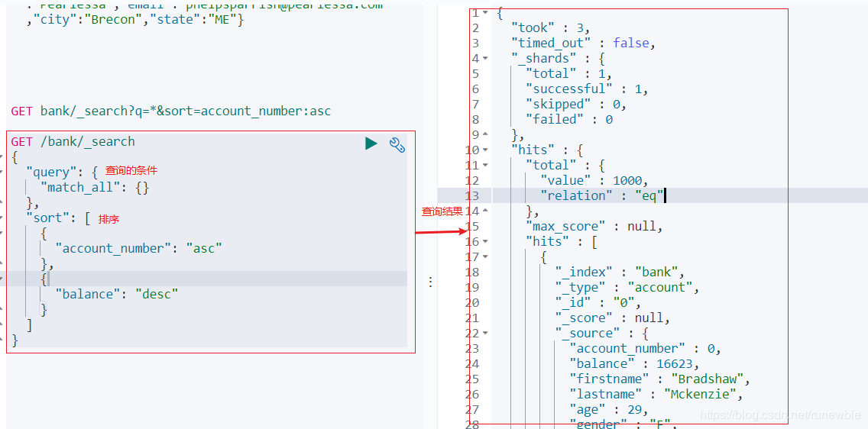This screenshot has height=429, width=868.
Task: Collapse the first hit object at line 17
Action: pos(485,256)
